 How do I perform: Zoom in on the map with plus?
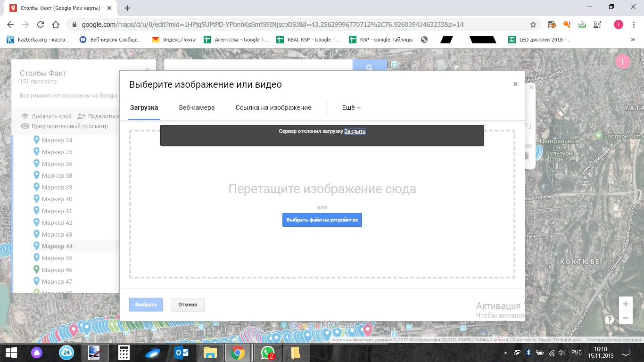[626, 304]
